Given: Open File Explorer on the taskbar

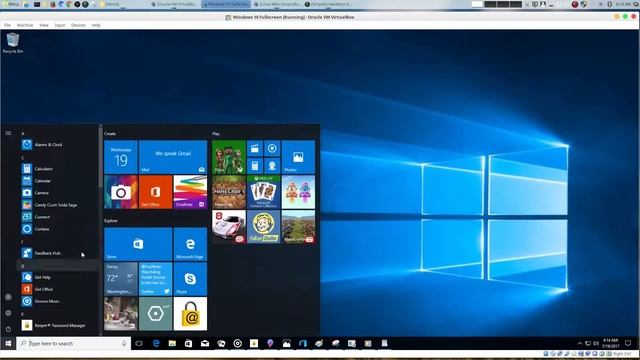Looking at the screenshot, I should point(172,343).
